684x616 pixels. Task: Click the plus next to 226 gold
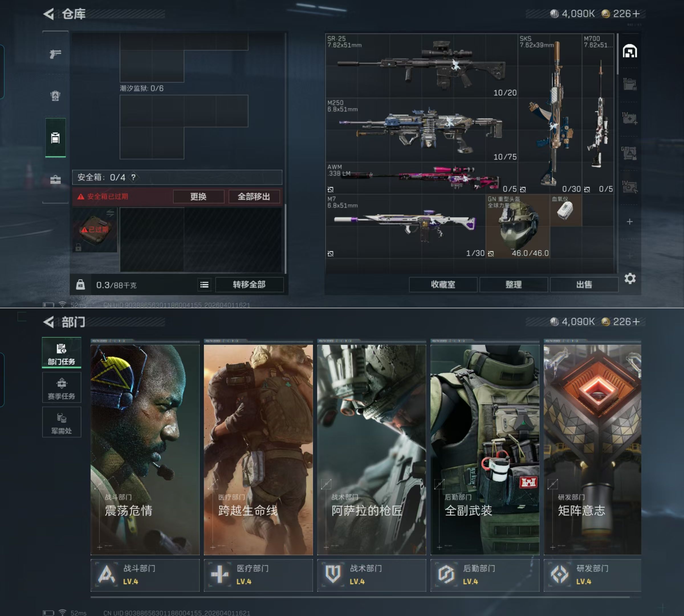[x=636, y=13]
